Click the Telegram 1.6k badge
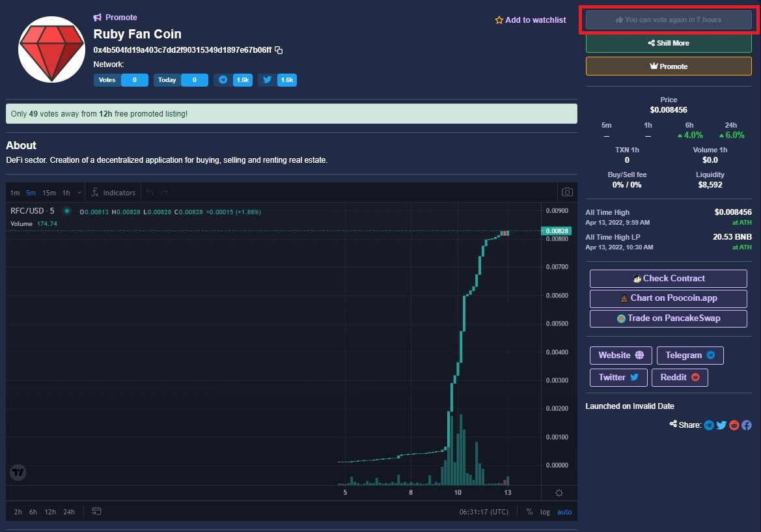This screenshot has height=532, width=761. [233, 80]
